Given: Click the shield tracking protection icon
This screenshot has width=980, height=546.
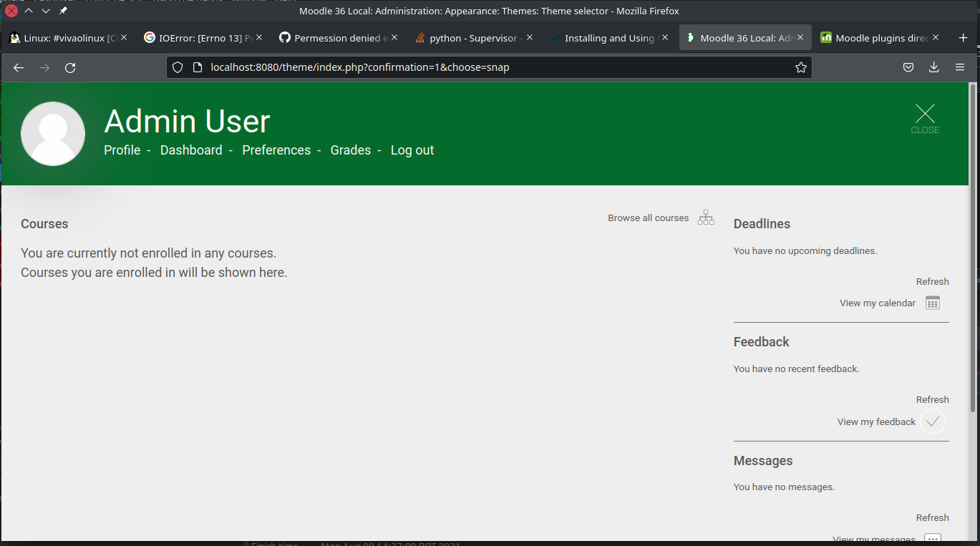Looking at the screenshot, I should click(178, 67).
